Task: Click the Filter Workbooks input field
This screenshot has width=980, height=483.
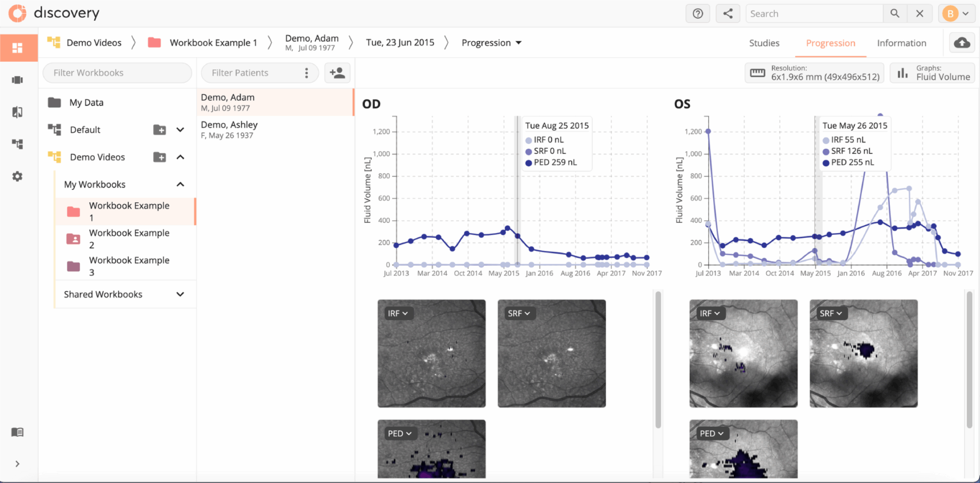Action: [117, 73]
